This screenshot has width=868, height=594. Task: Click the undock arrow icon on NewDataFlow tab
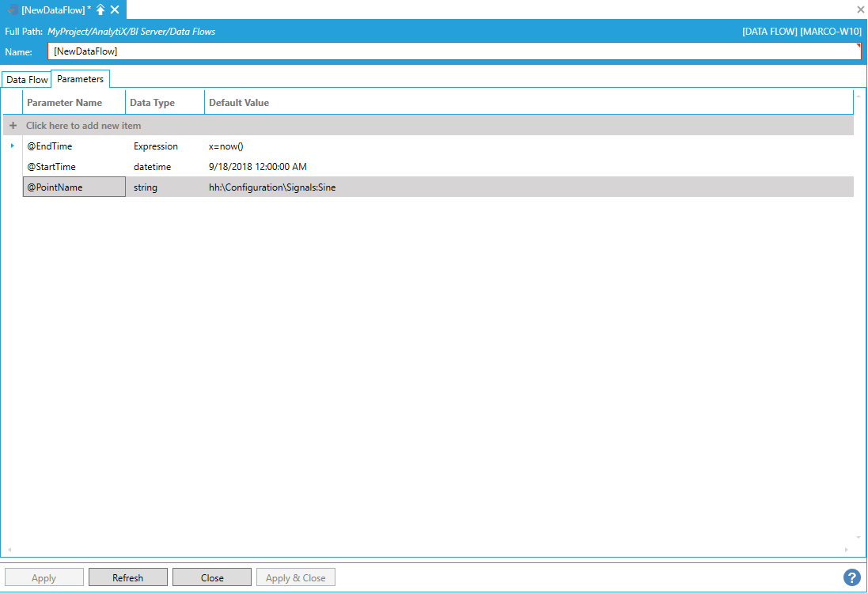(100, 9)
